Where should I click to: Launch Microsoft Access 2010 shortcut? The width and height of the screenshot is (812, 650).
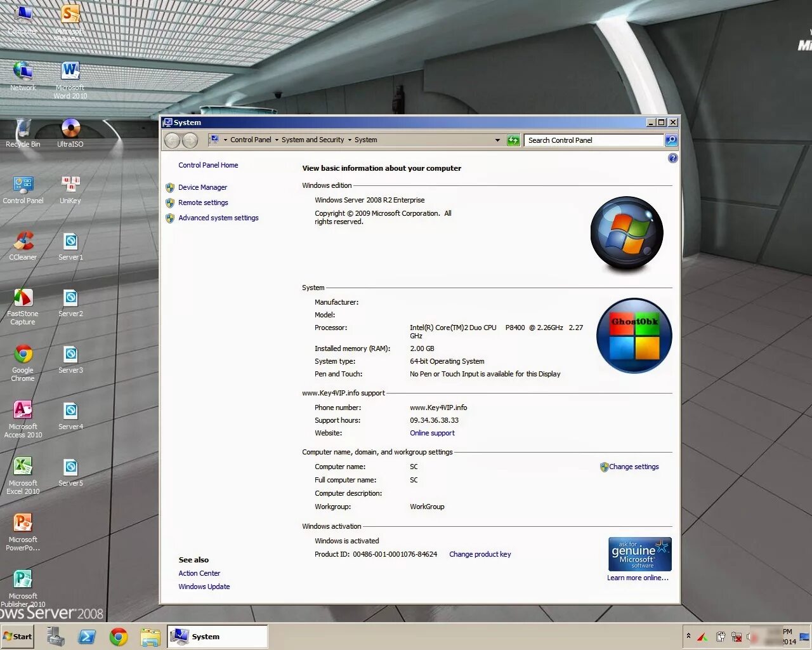click(23, 418)
